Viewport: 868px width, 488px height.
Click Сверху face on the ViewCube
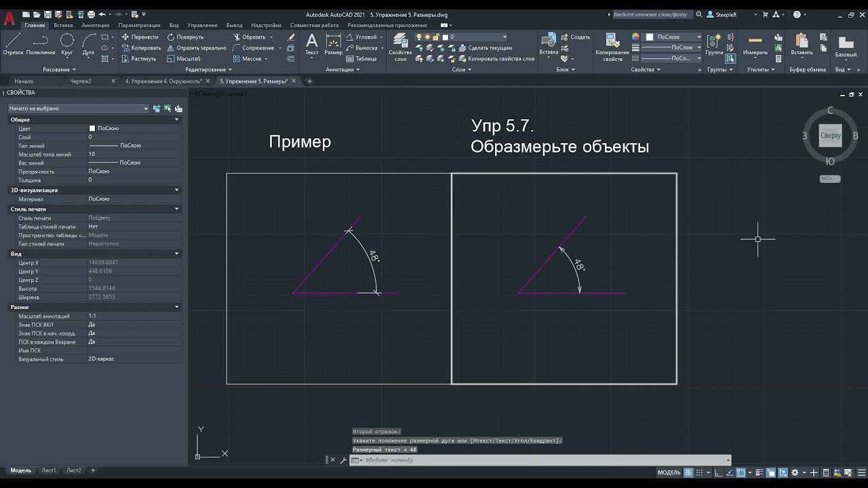pos(831,136)
